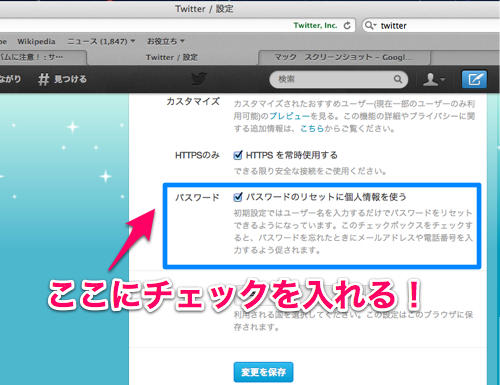The image size is (500, 385).
Task: Click the magnifier icon in Twitter search
Action: click(x=398, y=79)
